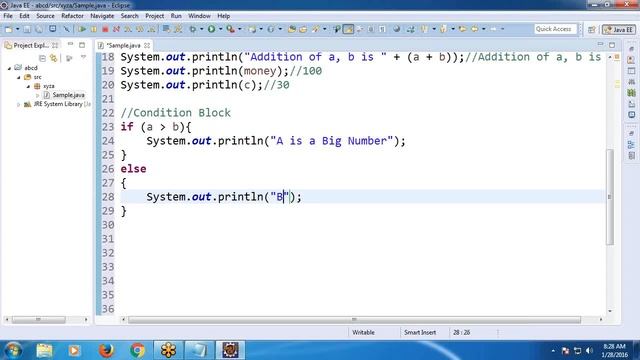Open Windows Explorer from the taskbar
The height and width of the screenshot is (360, 640).
(44, 350)
